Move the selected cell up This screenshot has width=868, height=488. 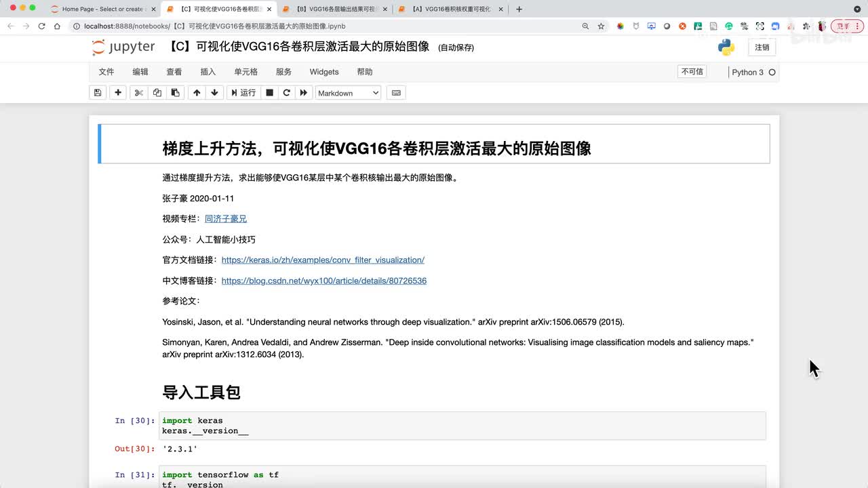click(x=197, y=93)
